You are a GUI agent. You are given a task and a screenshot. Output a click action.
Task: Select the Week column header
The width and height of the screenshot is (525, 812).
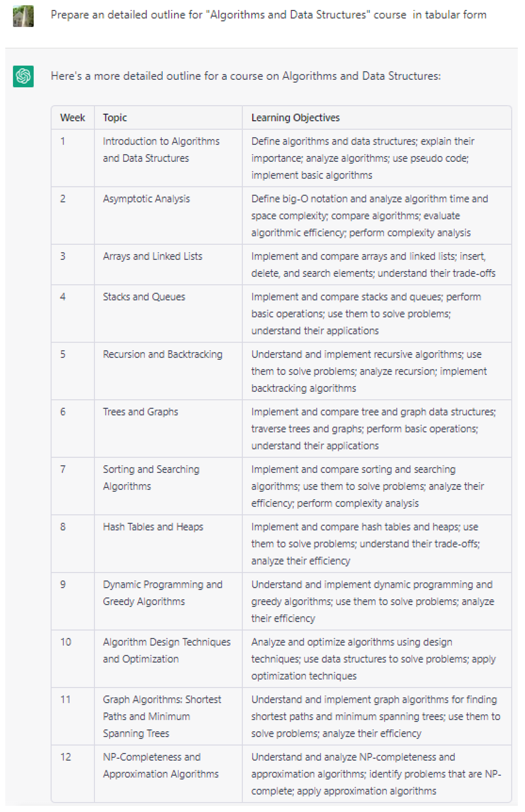[72, 118]
